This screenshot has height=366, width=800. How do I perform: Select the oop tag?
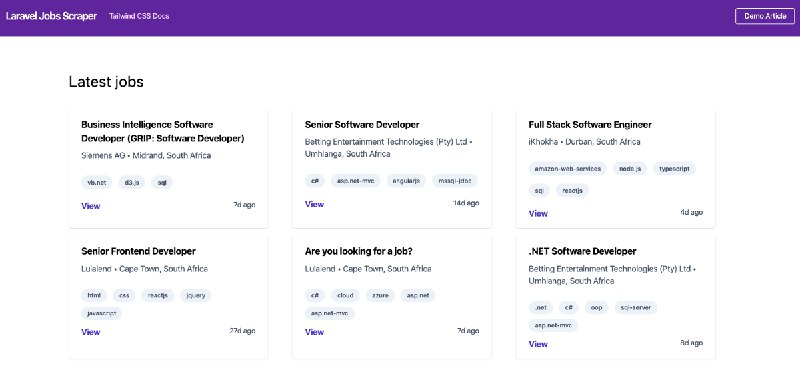596,308
